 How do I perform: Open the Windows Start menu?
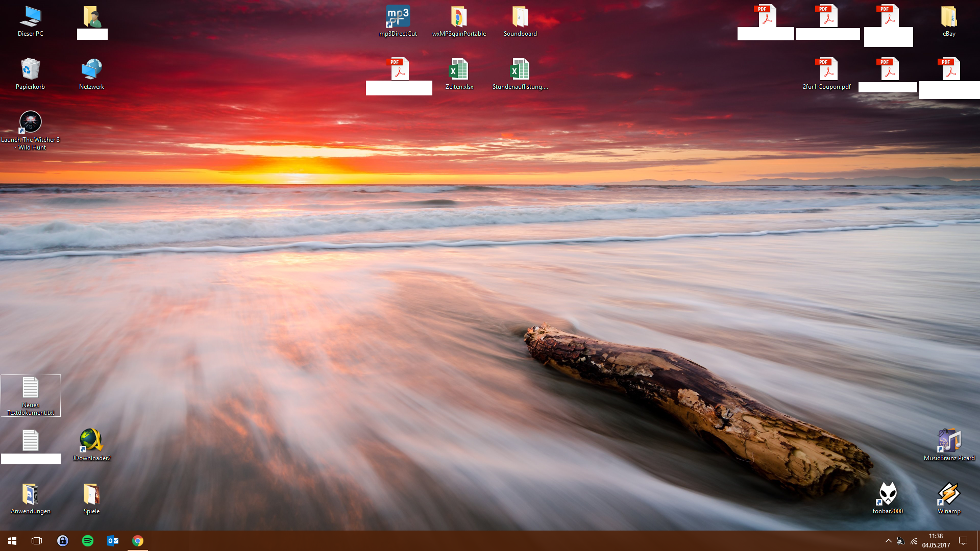[x=12, y=541]
